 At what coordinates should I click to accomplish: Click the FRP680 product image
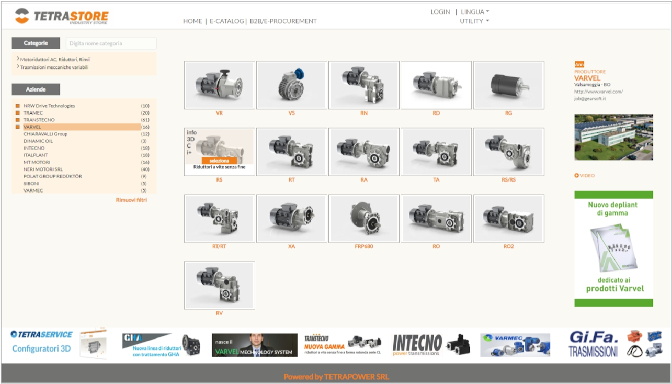[364, 219]
